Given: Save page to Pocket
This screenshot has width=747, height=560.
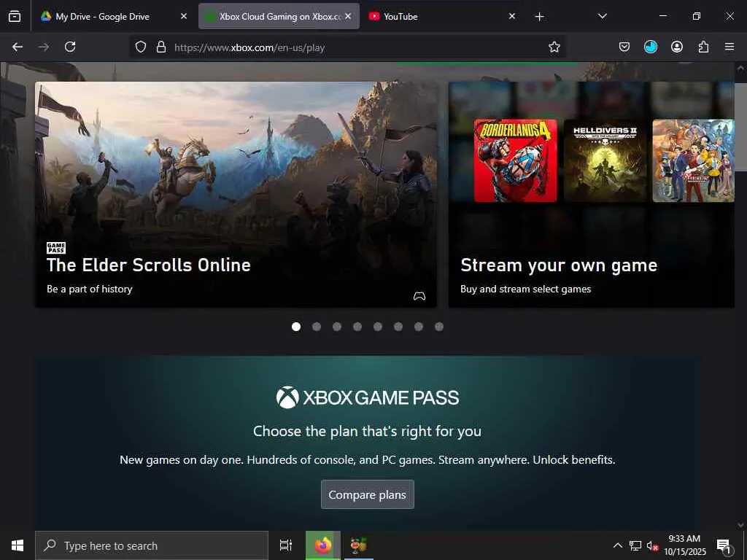Looking at the screenshot, I should click(624, 47).
